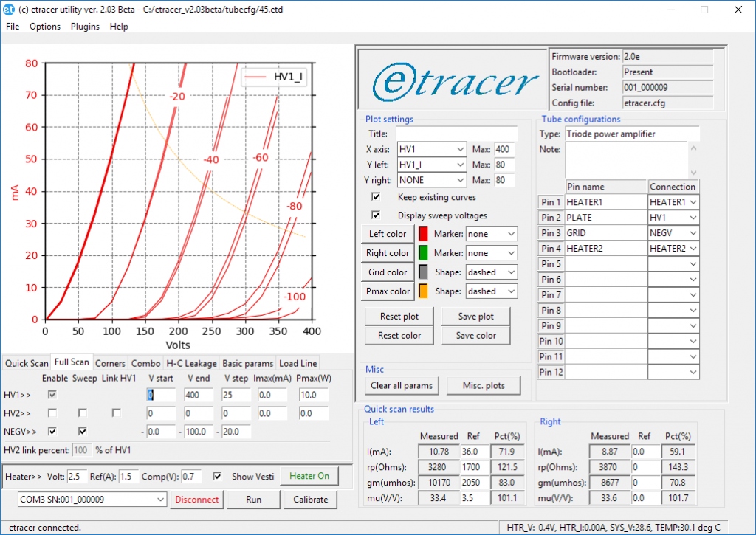The width and height of the screenshot is (756, 535).
Task: Click the plot Title input field
Action: tap(456, 134)
